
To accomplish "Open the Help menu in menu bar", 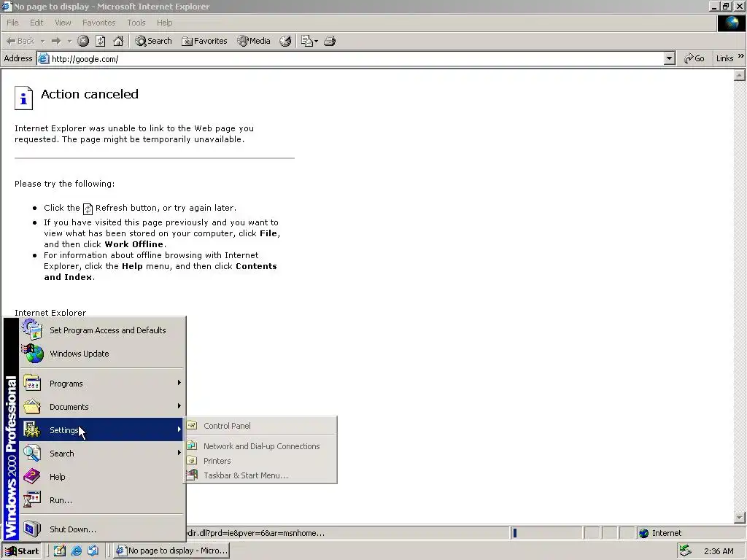I will click(x=164, y=23).
